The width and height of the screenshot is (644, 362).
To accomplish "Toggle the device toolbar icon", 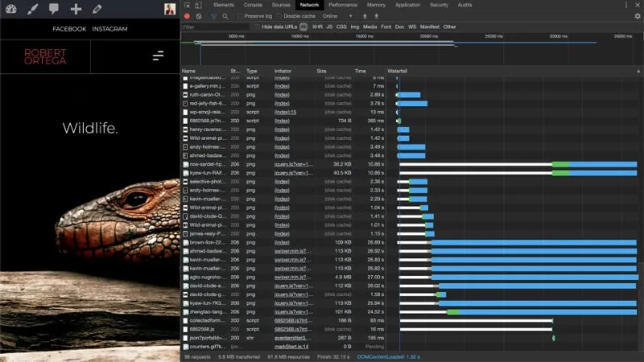I will tap(200, 5).
